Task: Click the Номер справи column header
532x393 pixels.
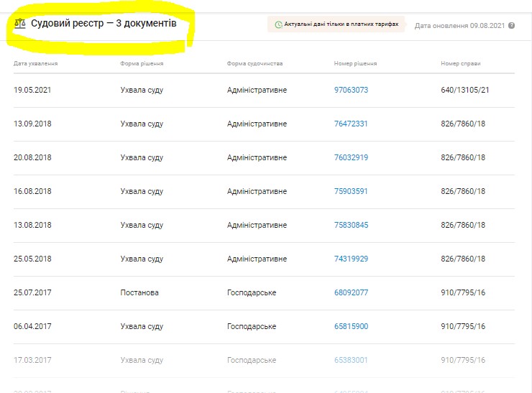Action: click(460, 63)
